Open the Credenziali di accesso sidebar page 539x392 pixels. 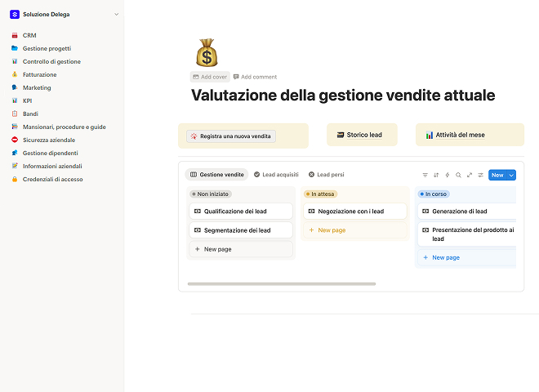click(x=52, y=179)
